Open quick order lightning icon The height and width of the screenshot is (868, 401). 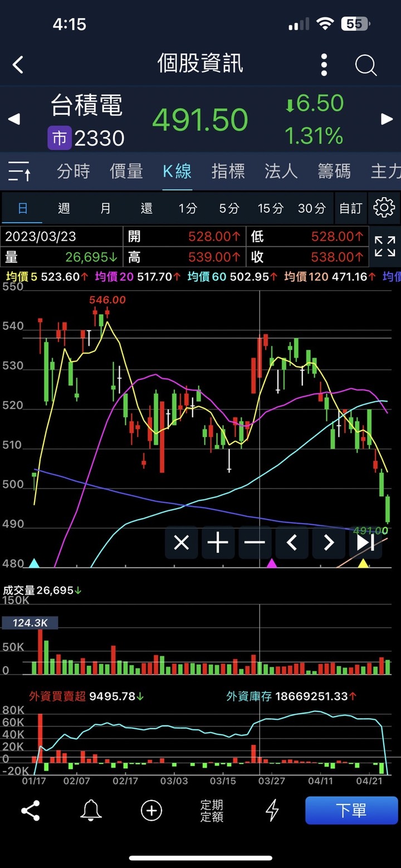point(272,811)
